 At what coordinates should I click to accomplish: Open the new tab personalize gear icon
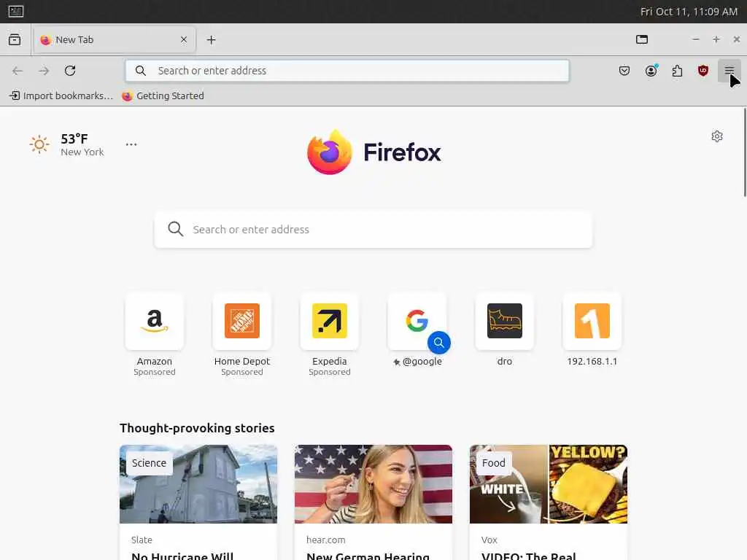click(x=716, y=136)
